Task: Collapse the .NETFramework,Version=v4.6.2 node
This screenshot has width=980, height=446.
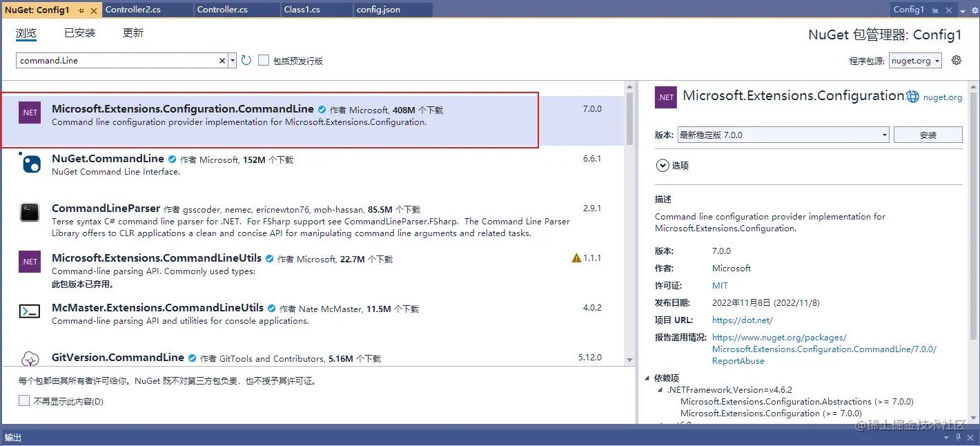Action: click(660, 390)
